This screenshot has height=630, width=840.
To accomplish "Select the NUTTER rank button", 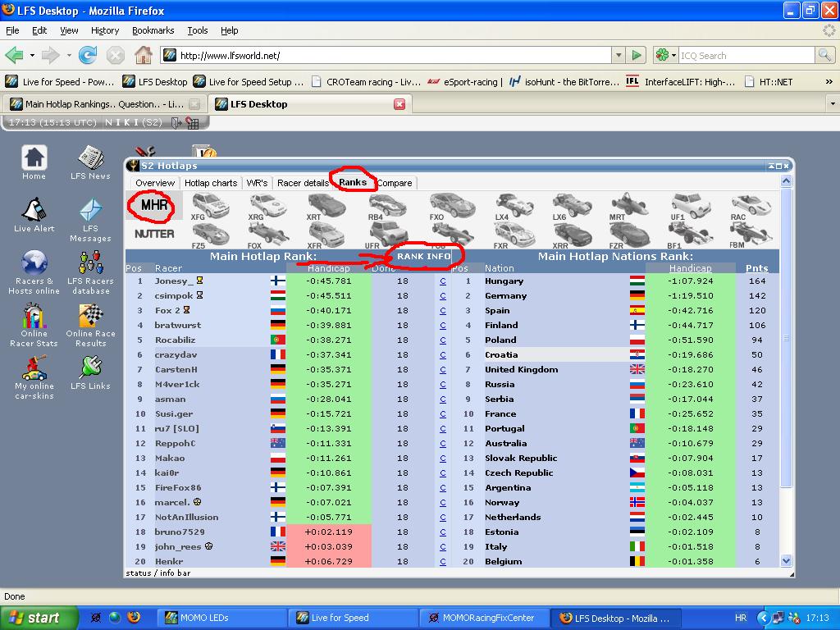I will (x=154, y=234).
